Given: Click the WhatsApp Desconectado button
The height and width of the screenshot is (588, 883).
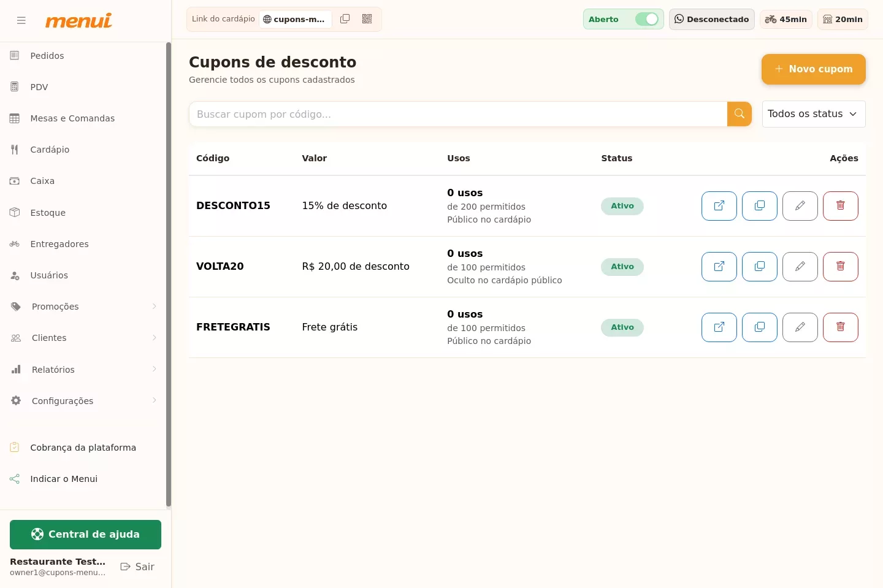Looking at the screenshot, I should [x=712, y=19].
